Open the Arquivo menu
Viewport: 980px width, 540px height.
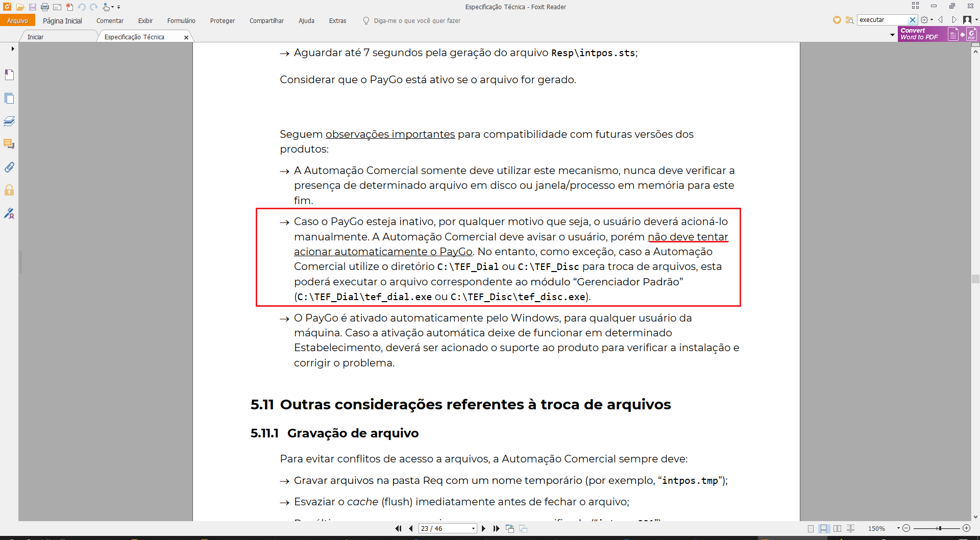(17, 20)
